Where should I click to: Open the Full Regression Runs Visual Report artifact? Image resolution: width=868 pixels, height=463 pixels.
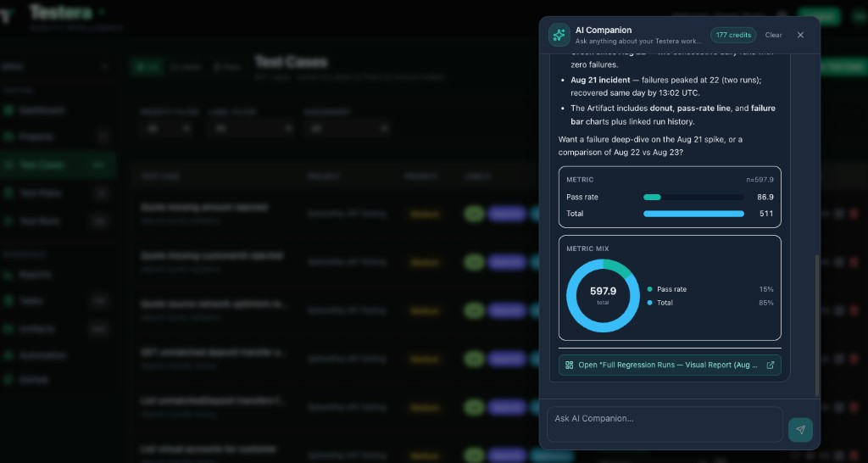(670, 365)
